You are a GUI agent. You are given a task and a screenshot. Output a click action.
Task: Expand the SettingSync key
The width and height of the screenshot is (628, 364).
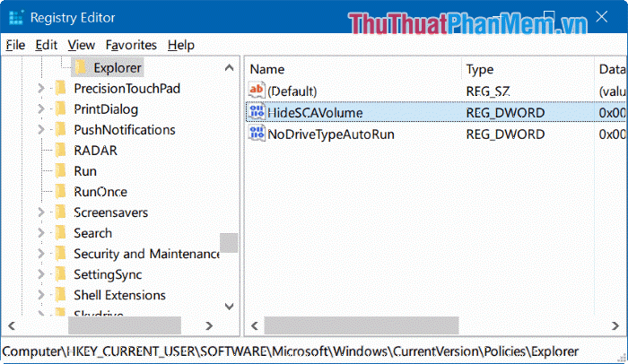(41, 274)
